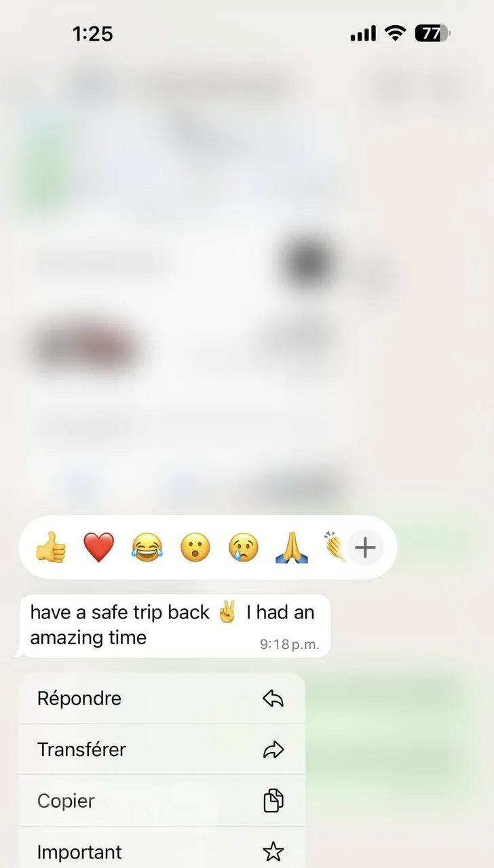Tap the battery indicator in status bar
The height and width of the screenshot is (868, 494).
tap(433, 33)
